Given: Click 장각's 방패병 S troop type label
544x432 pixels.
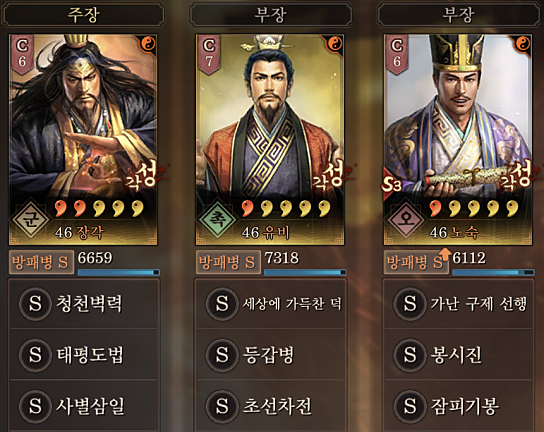Looking at the screenshot, I should pyautogui.click(x=41, y=262).
